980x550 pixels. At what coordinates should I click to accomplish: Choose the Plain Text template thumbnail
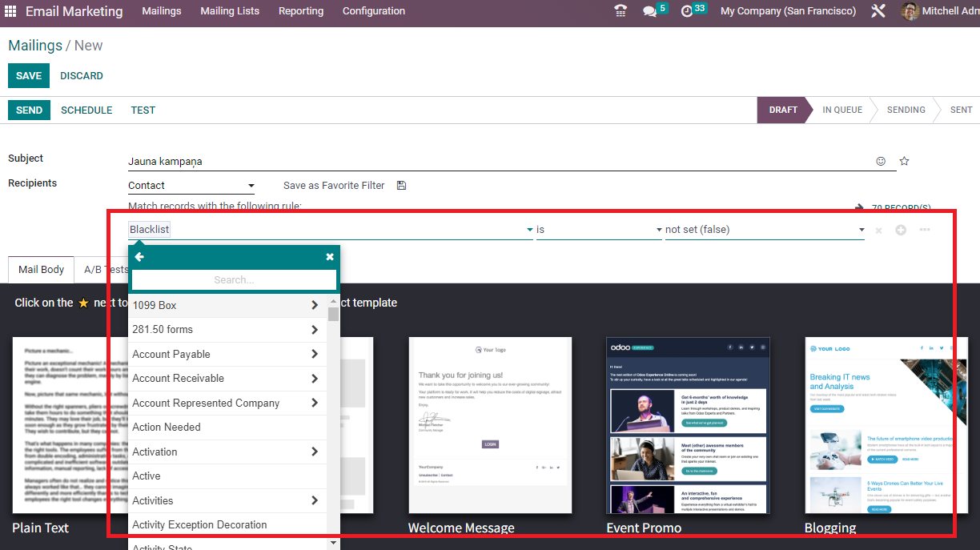click(68, 425)
